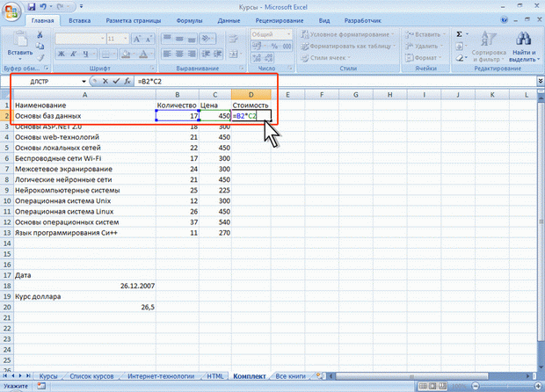Open the HTML sheet tab
The height and width of the screenshot is (392, 545).
pos(212,375)
